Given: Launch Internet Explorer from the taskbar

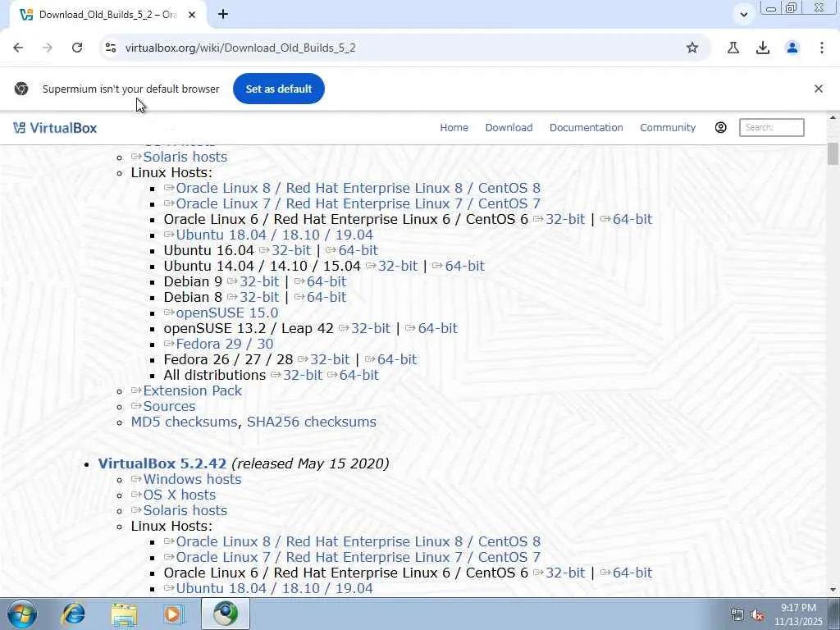Looking at the screenshot, I should point(73,614).
